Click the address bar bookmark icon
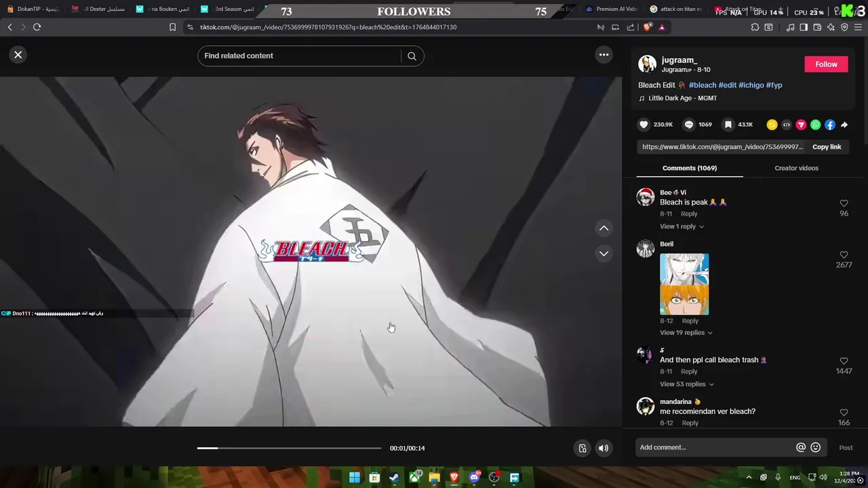Screen dimensions: 868x488 click(x=172, y=27)
